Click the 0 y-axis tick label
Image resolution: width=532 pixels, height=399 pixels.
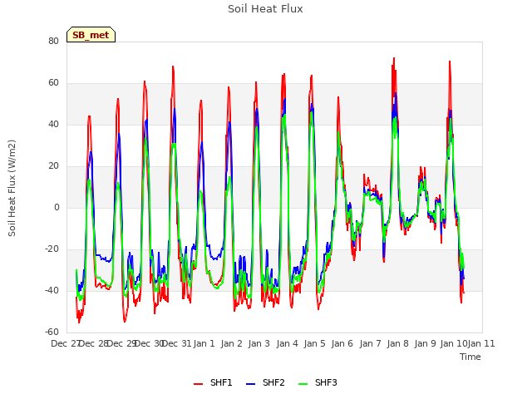[57, 207]
